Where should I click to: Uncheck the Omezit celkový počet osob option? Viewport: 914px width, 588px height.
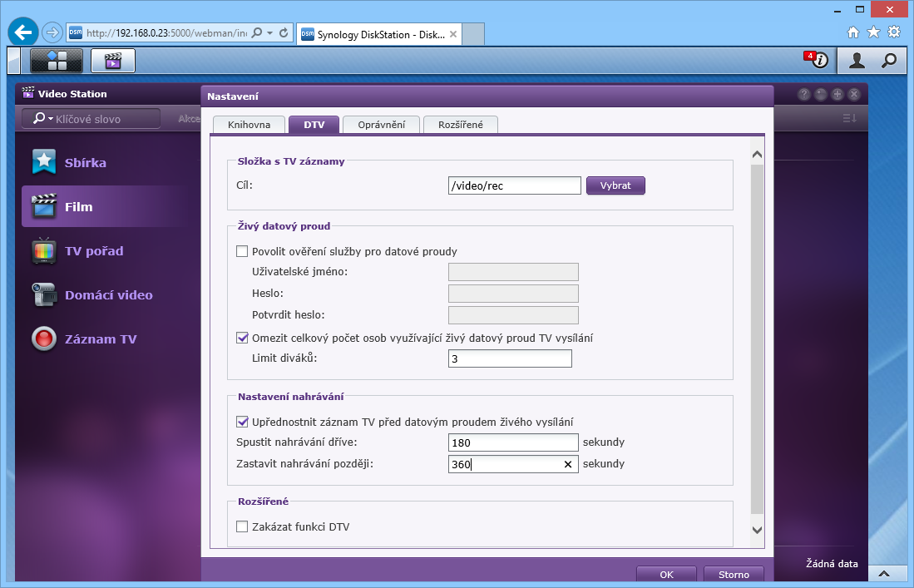243,338
